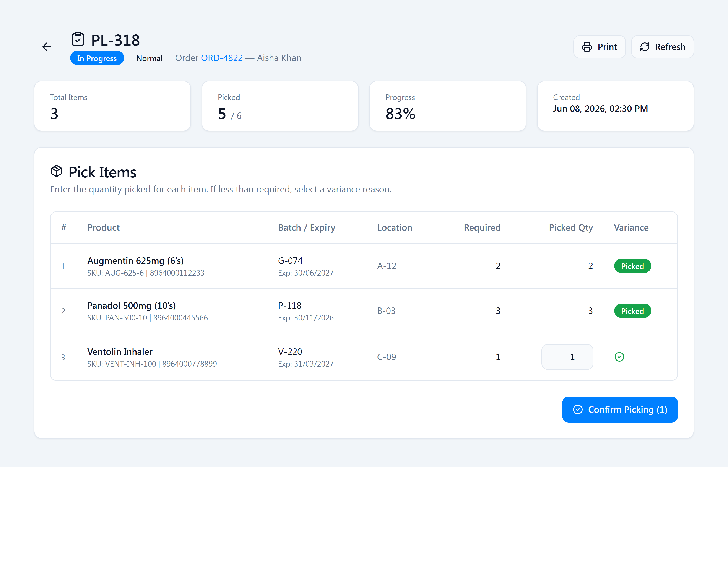Click the Pick Items section title
This screenshot has width=728, height=585.
coord(102,172)
